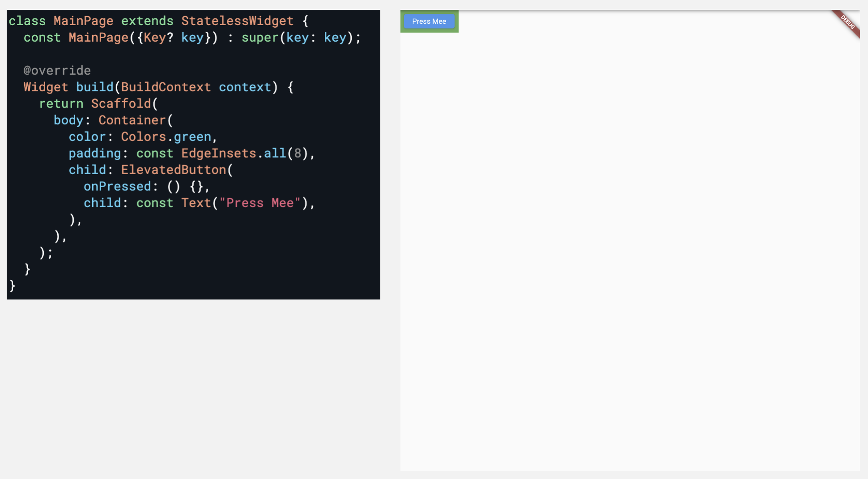
Task: Click the Scaffold widget in code
Action: [x=121, y=104]
